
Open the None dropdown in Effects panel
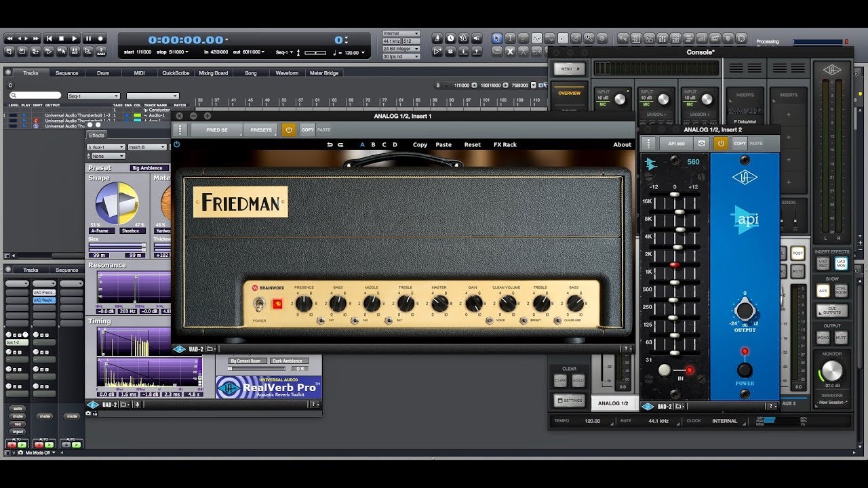coord(108,157)
